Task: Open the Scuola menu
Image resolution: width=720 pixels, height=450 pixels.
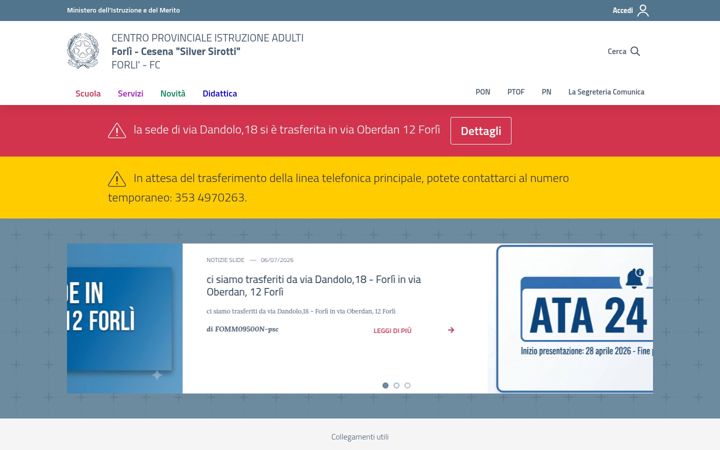Action: [x=88, y=93]
